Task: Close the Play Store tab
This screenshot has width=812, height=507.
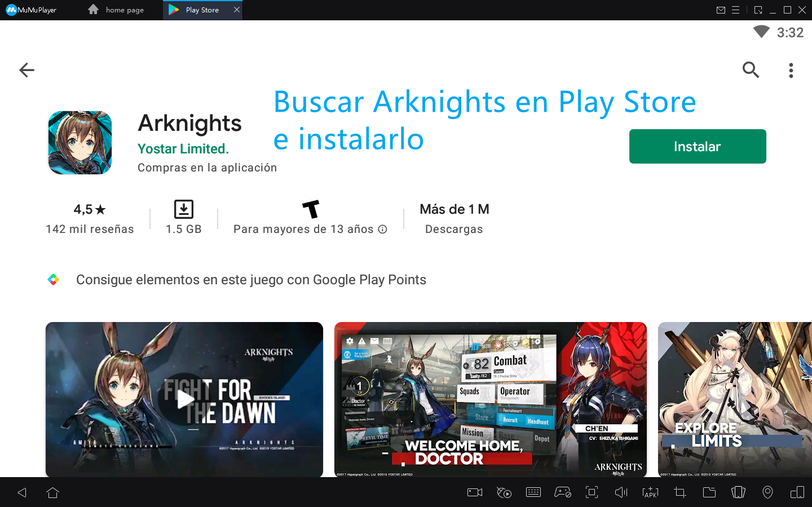Action: [237, 10]
